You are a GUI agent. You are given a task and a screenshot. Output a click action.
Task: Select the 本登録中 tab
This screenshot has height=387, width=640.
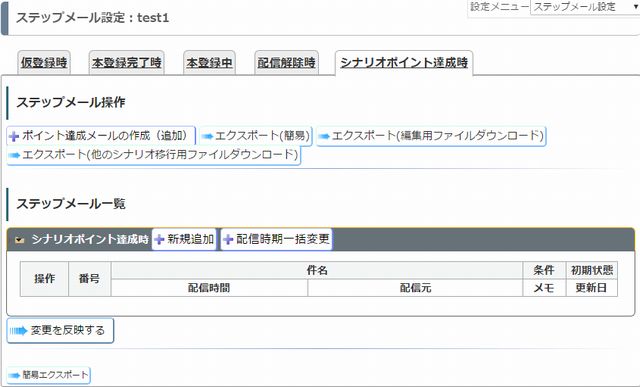click(x=209, y=62)
